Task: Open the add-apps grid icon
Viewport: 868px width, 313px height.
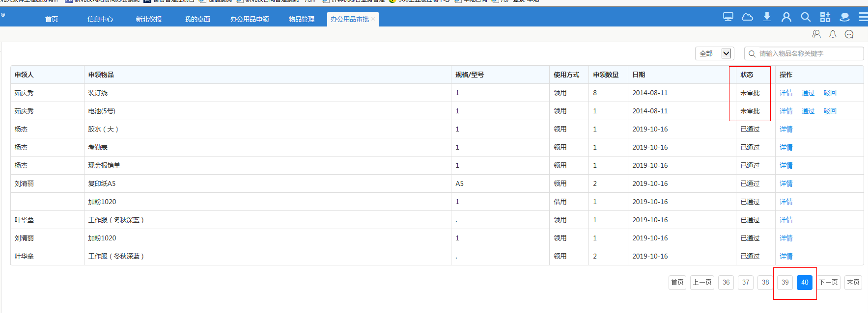Action: tap(825, 17)
